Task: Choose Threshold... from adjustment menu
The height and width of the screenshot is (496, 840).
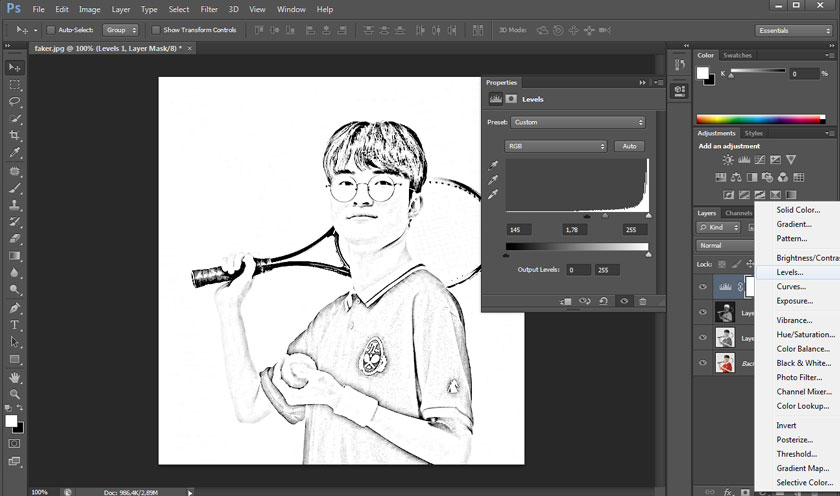Action: click(797, 454)
